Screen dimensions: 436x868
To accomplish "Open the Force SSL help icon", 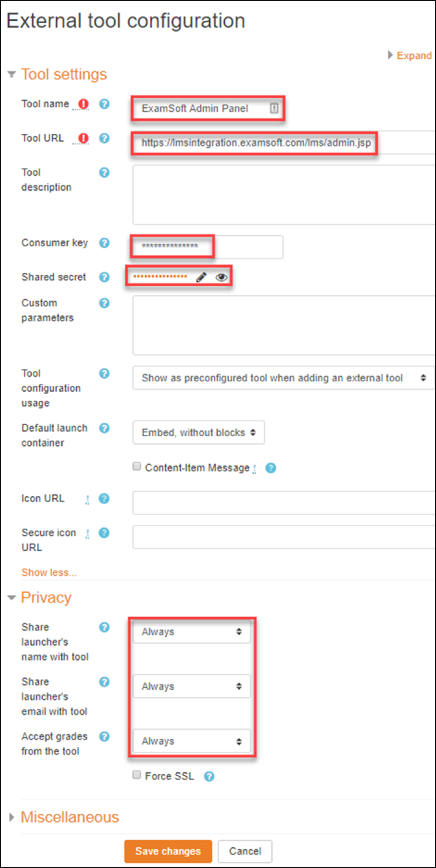I will 209,776.
